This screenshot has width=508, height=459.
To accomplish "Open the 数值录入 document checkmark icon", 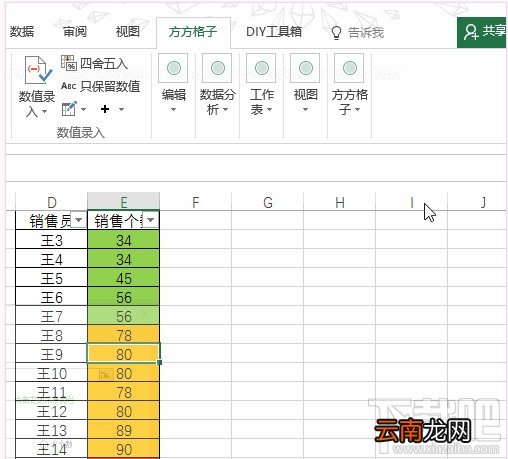I will point(38,69).
